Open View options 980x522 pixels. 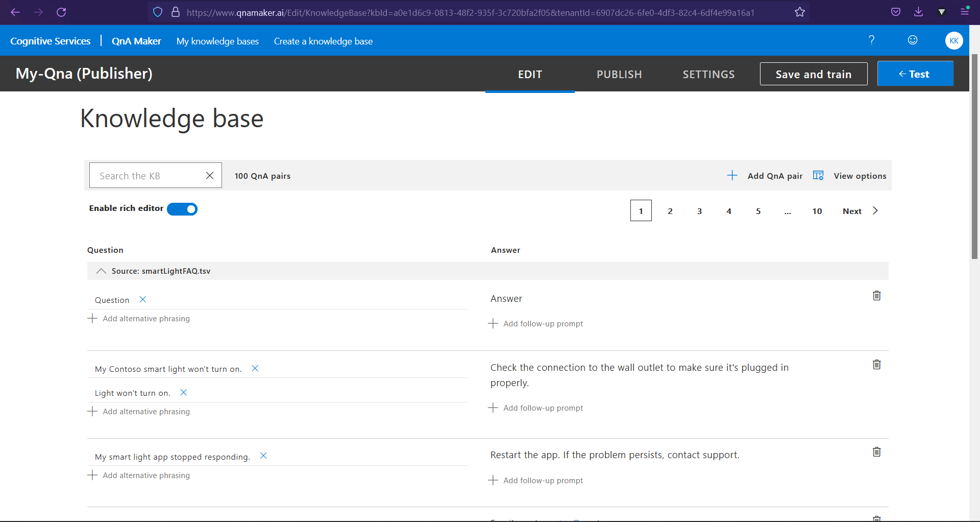coord(859,176)
